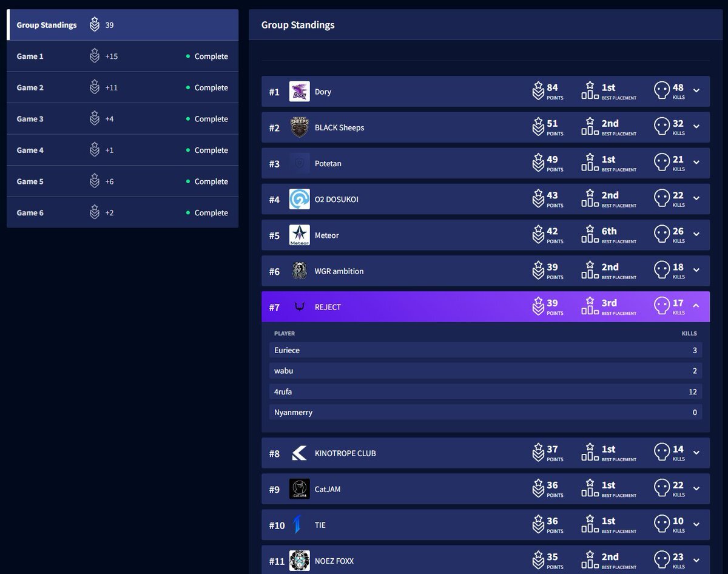Expand the KINOTROPE CLUB row chevron
The width and height of the screenshot is (728, 574).
click(x=696, y=452)
